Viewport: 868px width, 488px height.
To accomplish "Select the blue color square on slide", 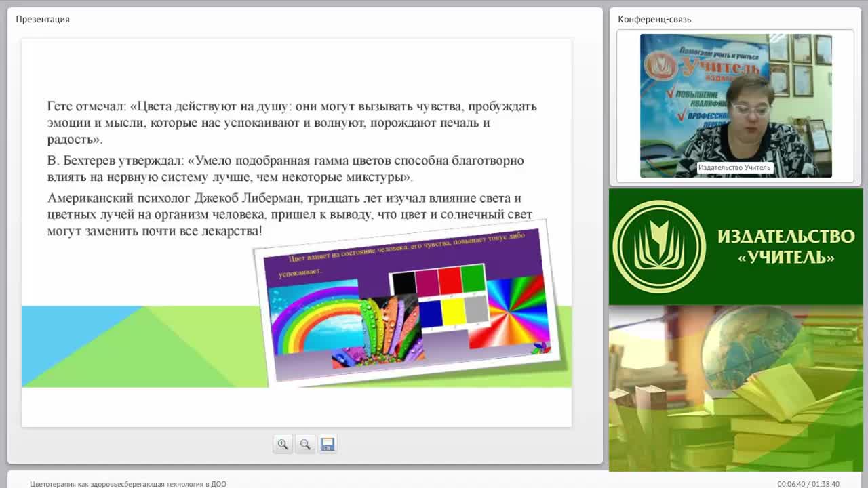I will point(431,314).
